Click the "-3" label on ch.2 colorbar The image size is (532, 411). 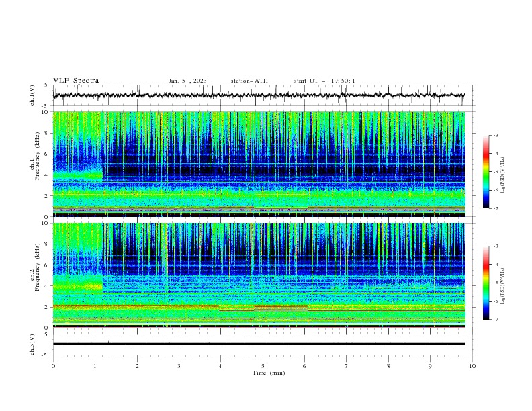pos(496,246)
